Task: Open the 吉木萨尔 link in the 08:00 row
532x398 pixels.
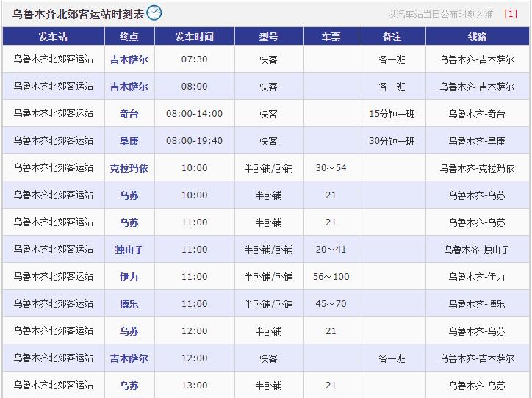Action: pyautogui.click(x=129, y=87)
